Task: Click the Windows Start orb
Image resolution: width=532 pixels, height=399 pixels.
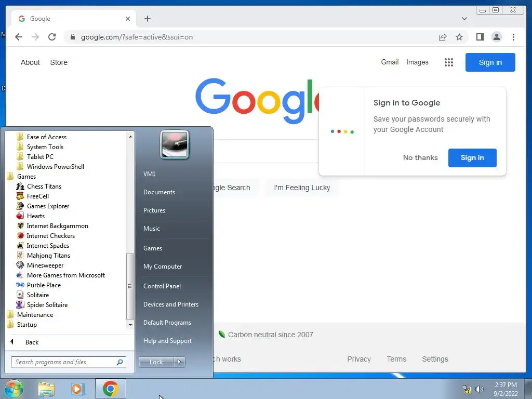Action: pyautogui.click(x=14, y=389)
